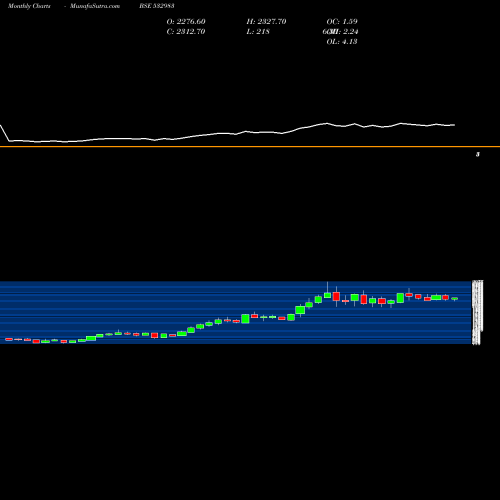The image size is (500, 500).
Task: Click the close value C: 2312.70
Action: 186,32
